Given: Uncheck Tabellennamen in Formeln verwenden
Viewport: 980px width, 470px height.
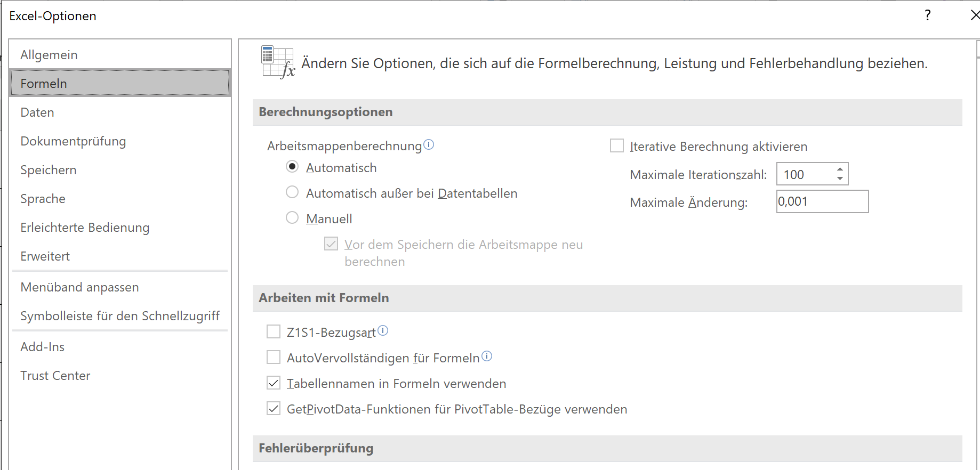Looking at the screenshot, I should click(274, 383).
